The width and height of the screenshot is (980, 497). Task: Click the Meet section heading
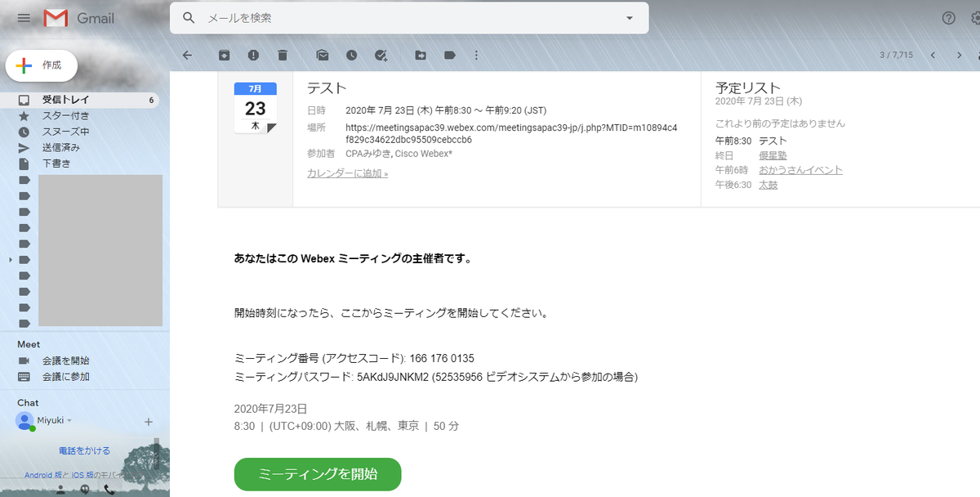(29, 344)
